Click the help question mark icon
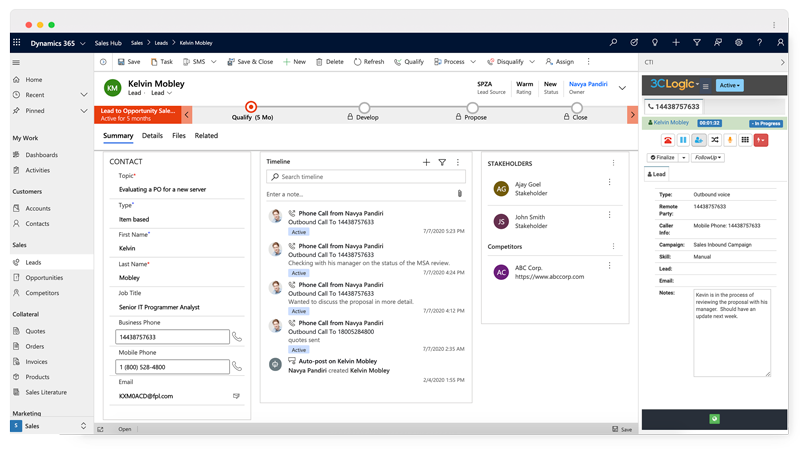This screenshot has width=800, height=449. [x=759, y=43]
